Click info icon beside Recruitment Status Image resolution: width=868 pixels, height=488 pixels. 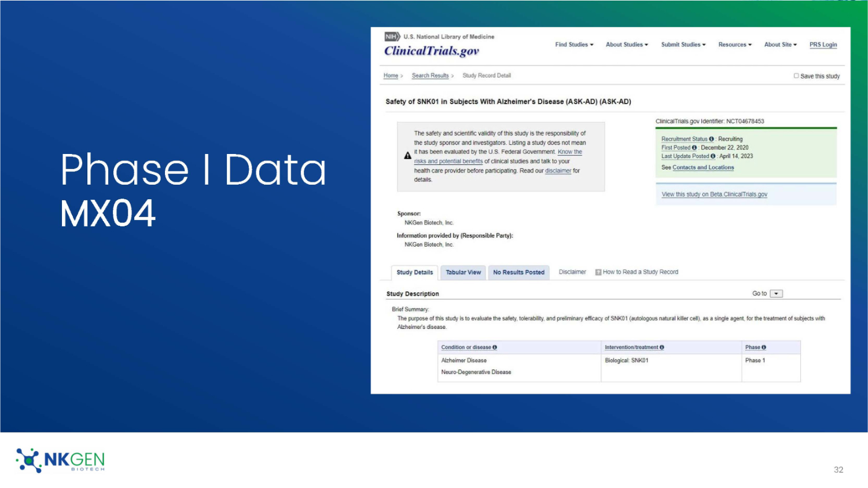[x=711, y=139]
